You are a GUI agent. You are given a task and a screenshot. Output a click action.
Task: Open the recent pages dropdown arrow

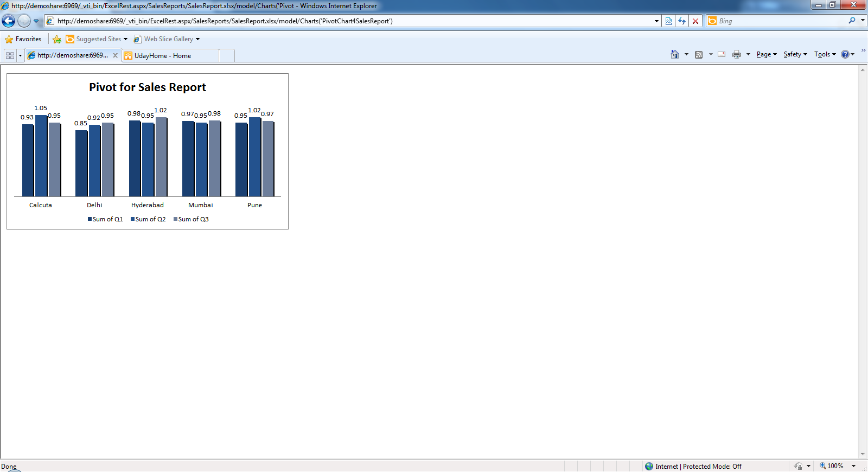click(36, 21)
